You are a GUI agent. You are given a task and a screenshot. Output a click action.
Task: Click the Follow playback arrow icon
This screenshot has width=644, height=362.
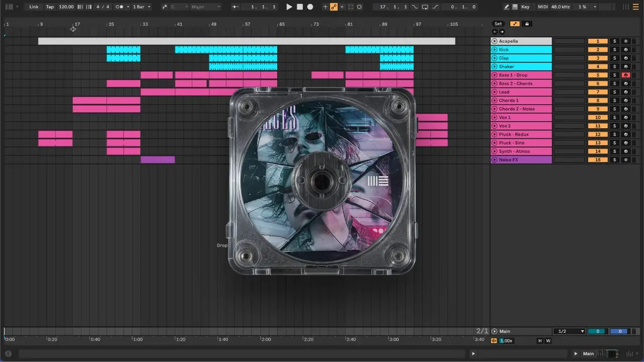pos(235,7)
